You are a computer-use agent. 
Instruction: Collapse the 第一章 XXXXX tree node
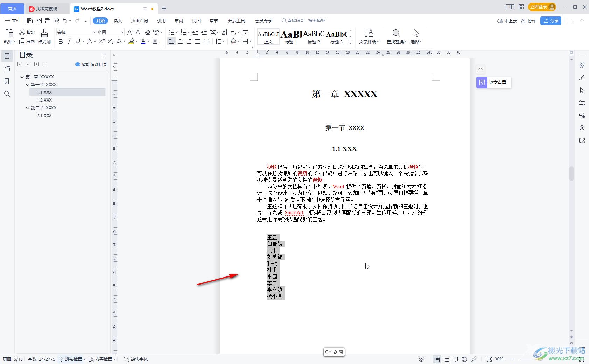[22, 77]
